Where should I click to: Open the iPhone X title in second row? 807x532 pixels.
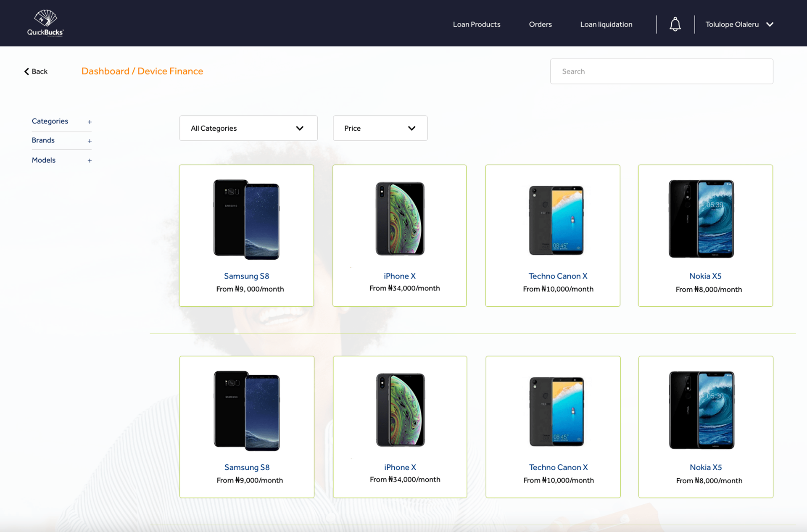[x=400, y=467]
